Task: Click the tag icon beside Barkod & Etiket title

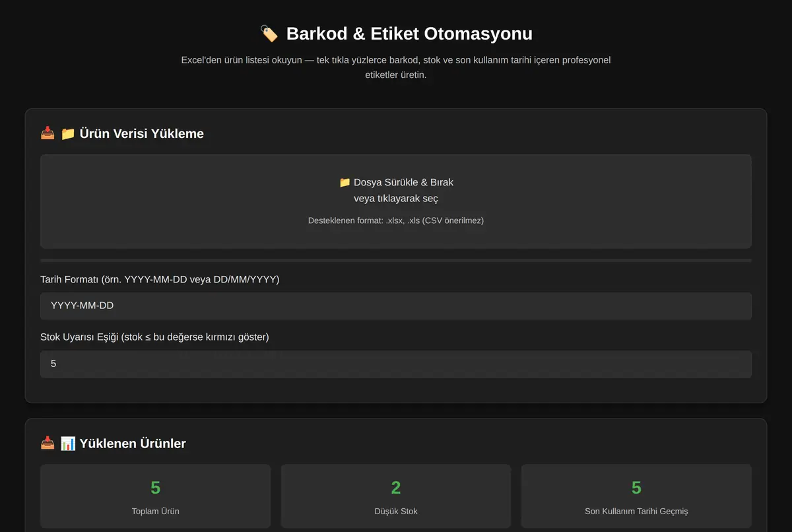Action: [x=269, y=34]
